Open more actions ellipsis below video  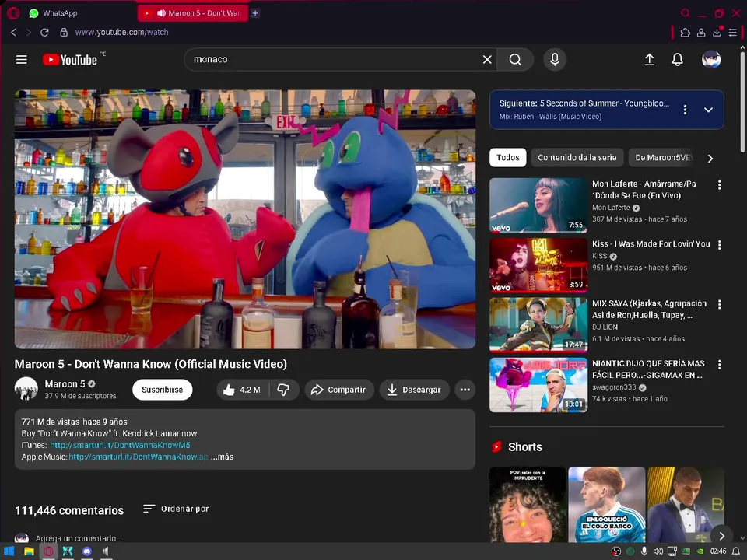pos(465,390)
